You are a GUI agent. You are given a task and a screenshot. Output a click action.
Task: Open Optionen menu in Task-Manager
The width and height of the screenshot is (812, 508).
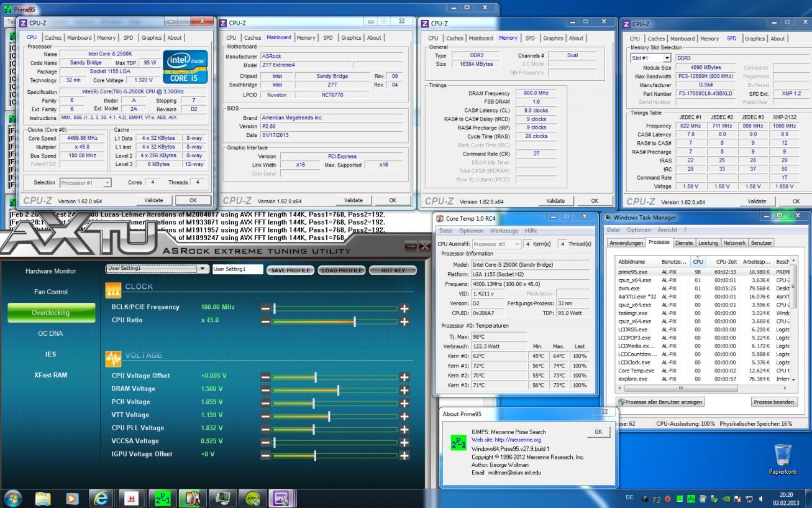[x=639, y=231]
